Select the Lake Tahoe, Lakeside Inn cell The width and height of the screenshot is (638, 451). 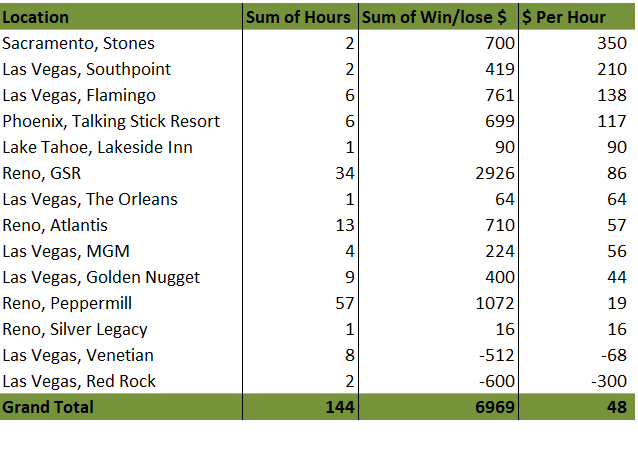click(97, 147)
